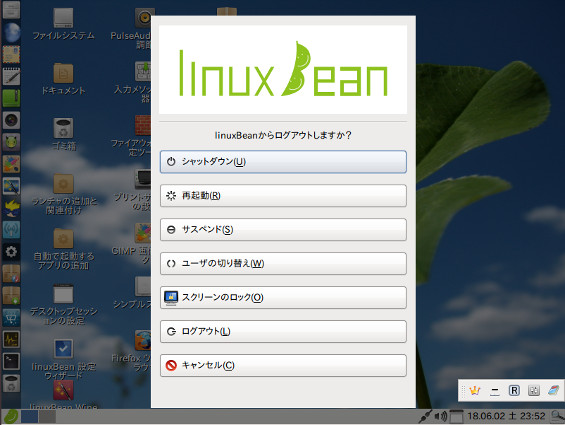The width and height of the screenshot is (565, 425).
Task: Open the dictionary book icon in IME toolbar
Action: [x=553, y=390]
